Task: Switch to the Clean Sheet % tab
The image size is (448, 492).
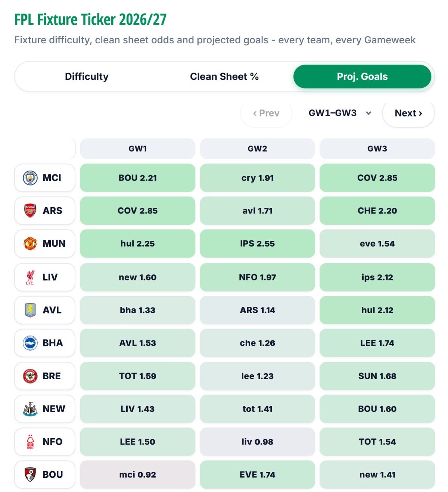Action: pyautogui.click(x=224, y=77)
